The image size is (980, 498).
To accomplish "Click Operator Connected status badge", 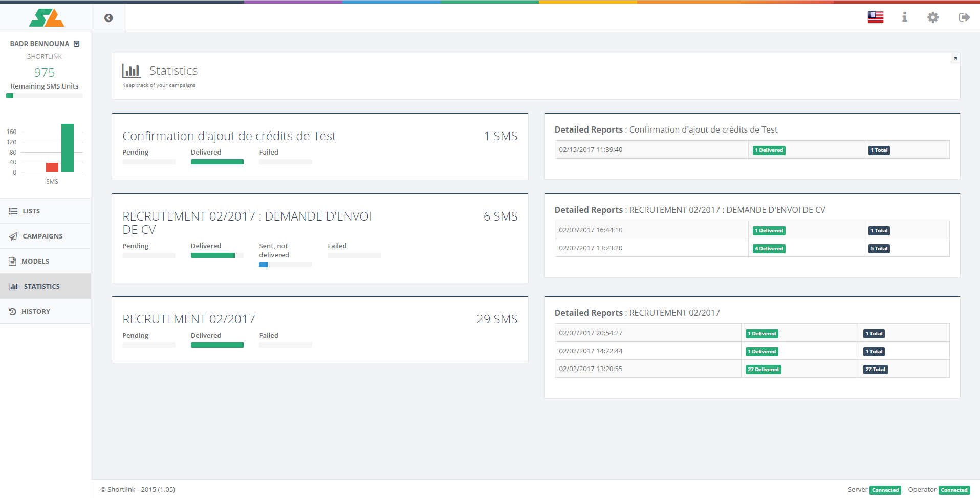I will click(954, 490).
